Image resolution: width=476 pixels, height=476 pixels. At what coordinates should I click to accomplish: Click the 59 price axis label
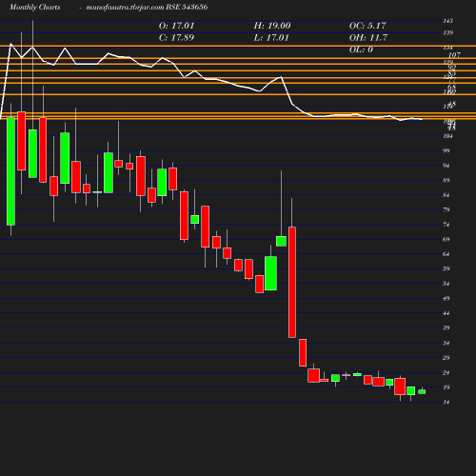click(x=446, y=268)
